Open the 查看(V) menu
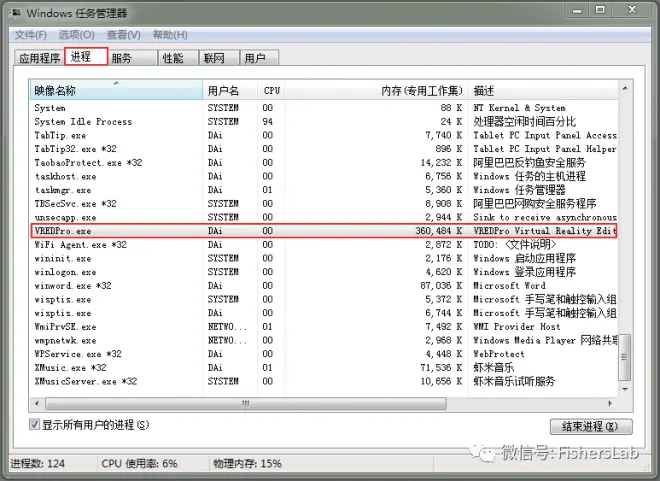Viewport: 660px width, 481px height. (x=123, y=35)
